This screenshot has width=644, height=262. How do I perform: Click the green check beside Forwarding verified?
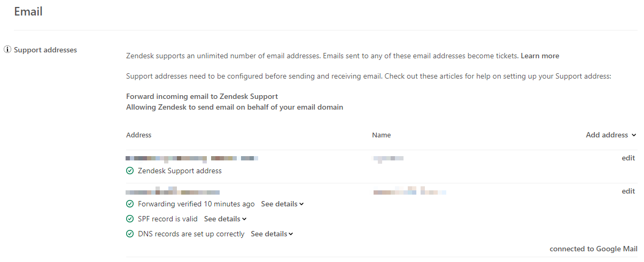pos(130,204)
